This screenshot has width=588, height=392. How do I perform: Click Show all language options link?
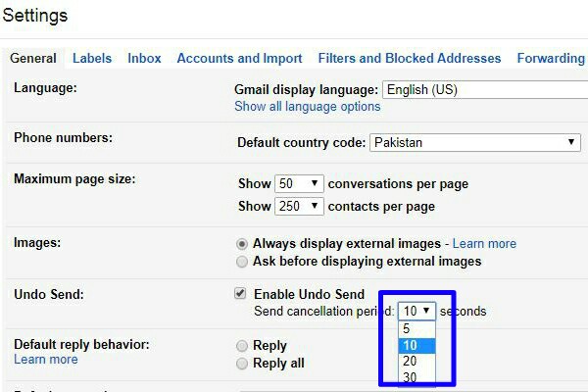click(x=307, y=107)
